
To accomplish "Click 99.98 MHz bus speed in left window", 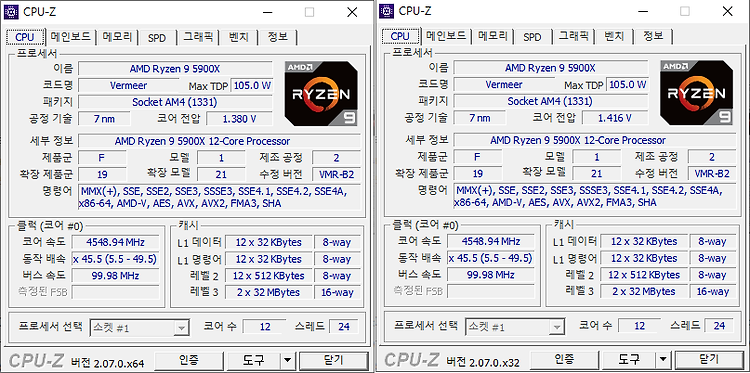I will (x=115, y=276).
